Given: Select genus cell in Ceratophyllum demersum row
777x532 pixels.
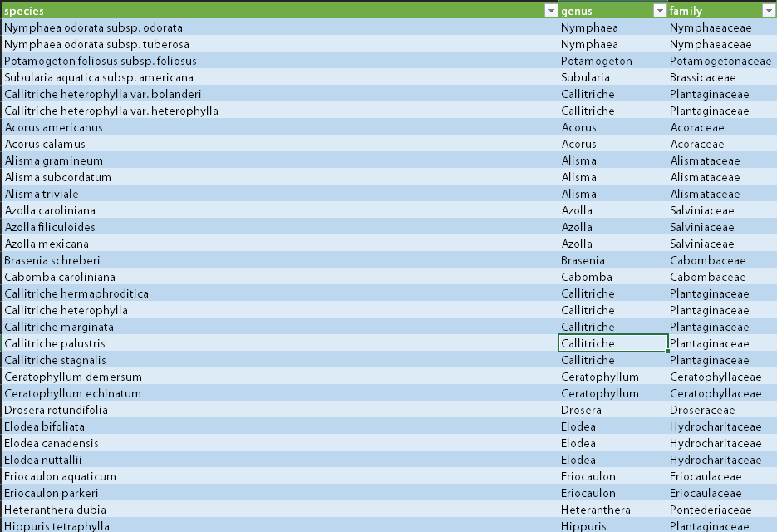Looking at the screenshot, I should tap(613, 377).
